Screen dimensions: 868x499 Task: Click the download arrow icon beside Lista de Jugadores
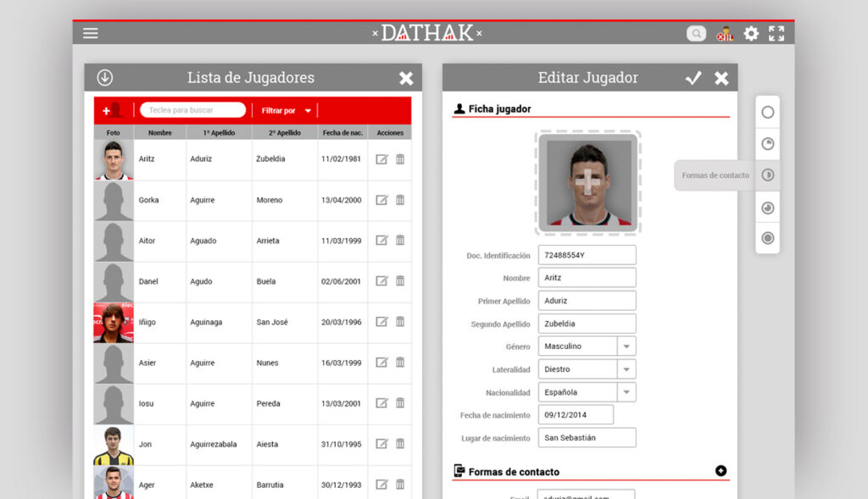point(104,78)
